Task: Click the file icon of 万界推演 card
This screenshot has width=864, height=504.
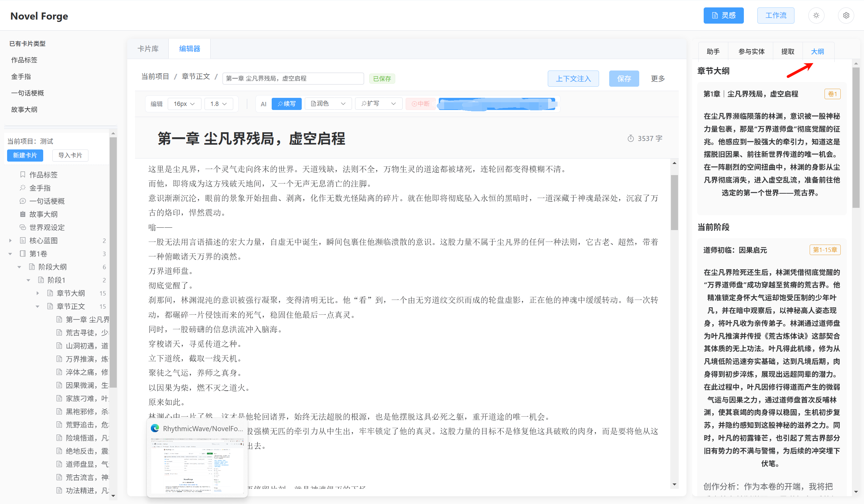Action: (59, 359)
